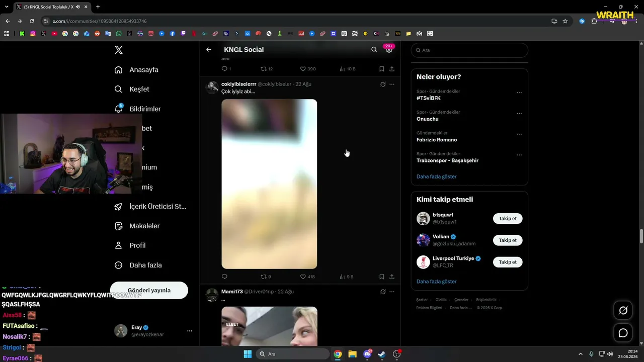
Task: Share the post with 390 likes
Action: point(392,69)
